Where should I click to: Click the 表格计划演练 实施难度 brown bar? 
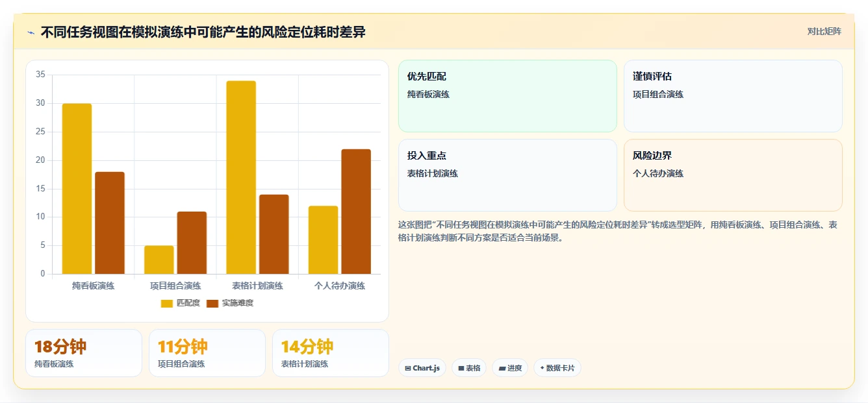point(274,234)
